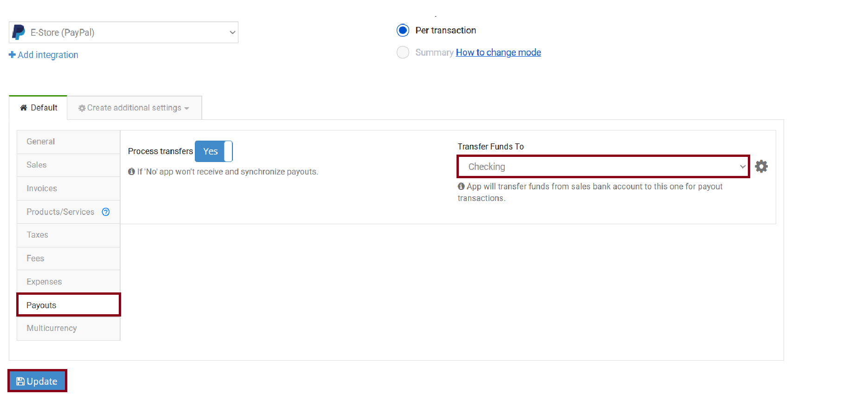Click the help icon next to Products/Services
This screenshot has width=868, height=395.
(x=106, y=212)
